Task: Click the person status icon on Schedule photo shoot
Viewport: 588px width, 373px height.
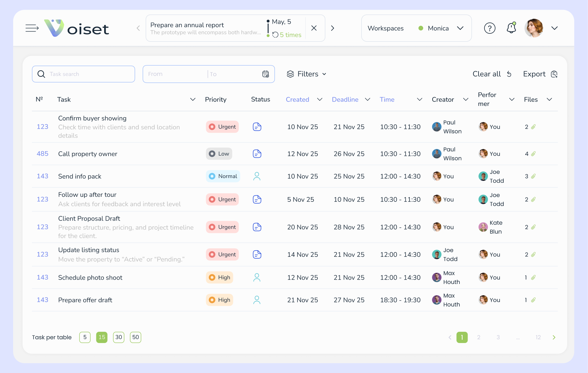Action: tap(257, 277)
